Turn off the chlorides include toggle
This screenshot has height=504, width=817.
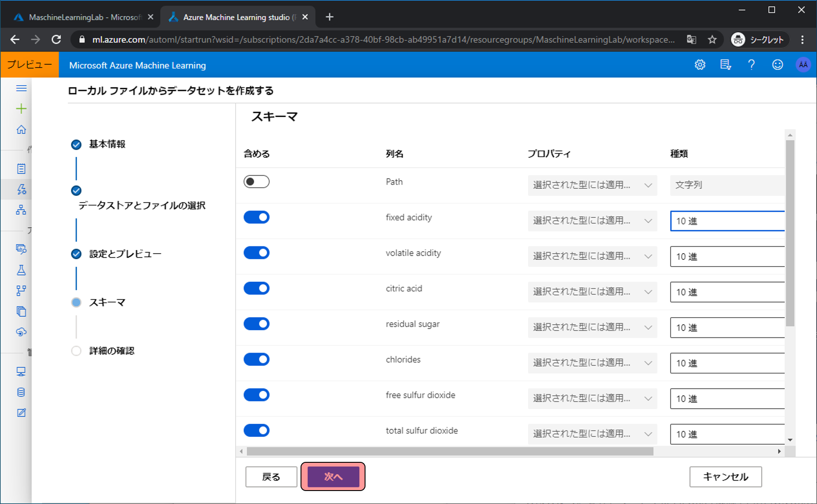tap(256, 359)
